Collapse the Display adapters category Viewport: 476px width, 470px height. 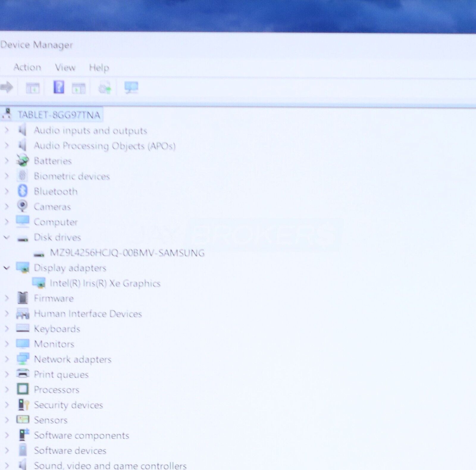7,268
